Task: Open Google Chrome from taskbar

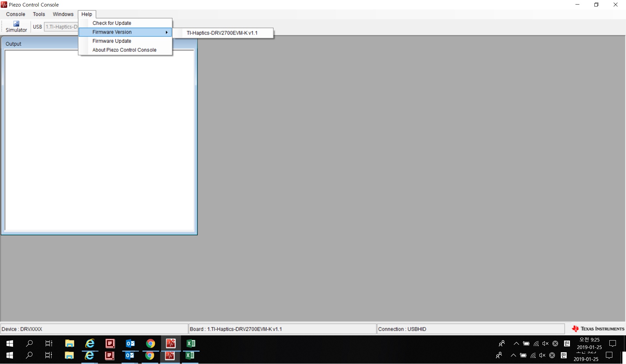Action: pos(150,343)
